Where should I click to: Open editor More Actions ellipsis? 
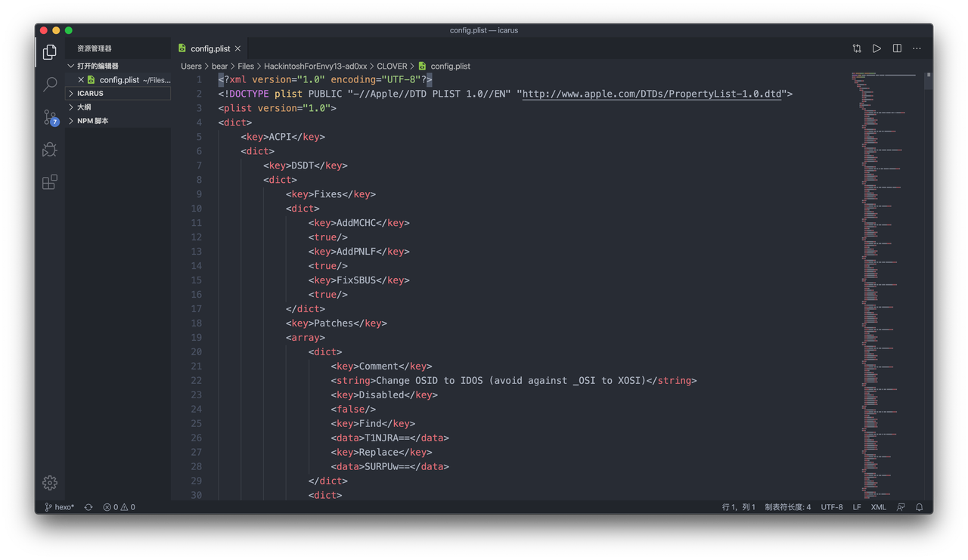[x=917, y=48]
